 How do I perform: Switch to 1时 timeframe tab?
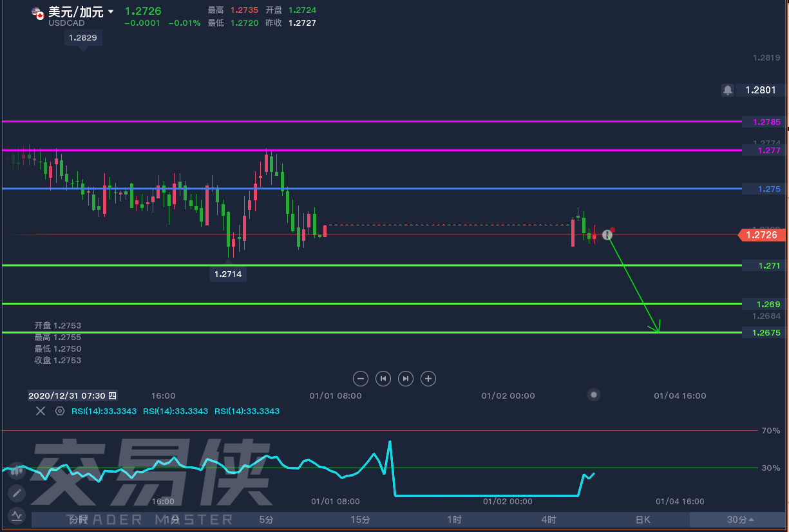click(x=455, y=519)
